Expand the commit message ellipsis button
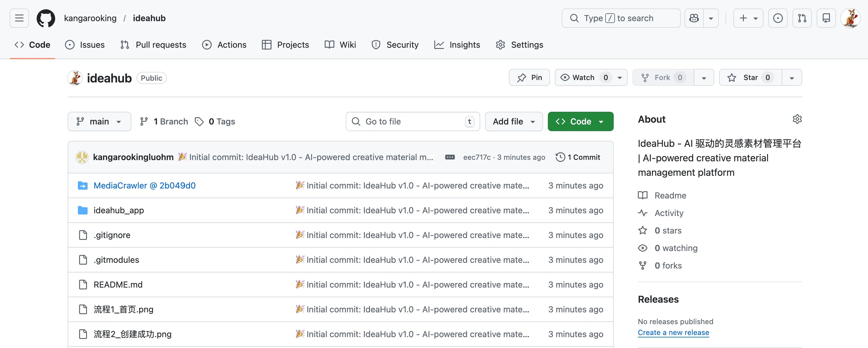The image size is (868, 348). click(x=450, y=157)
